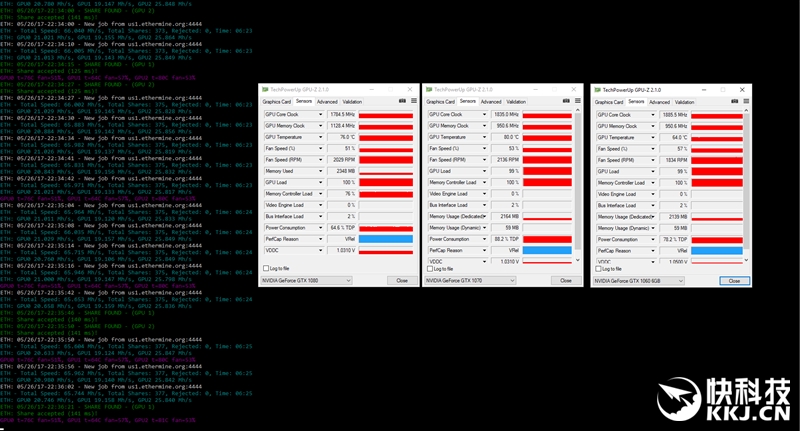The image size is (800, 431).
Task: Expand Fan Speed (RPM) dropdown in GTX 1070 window
Action: click(484, 160)
